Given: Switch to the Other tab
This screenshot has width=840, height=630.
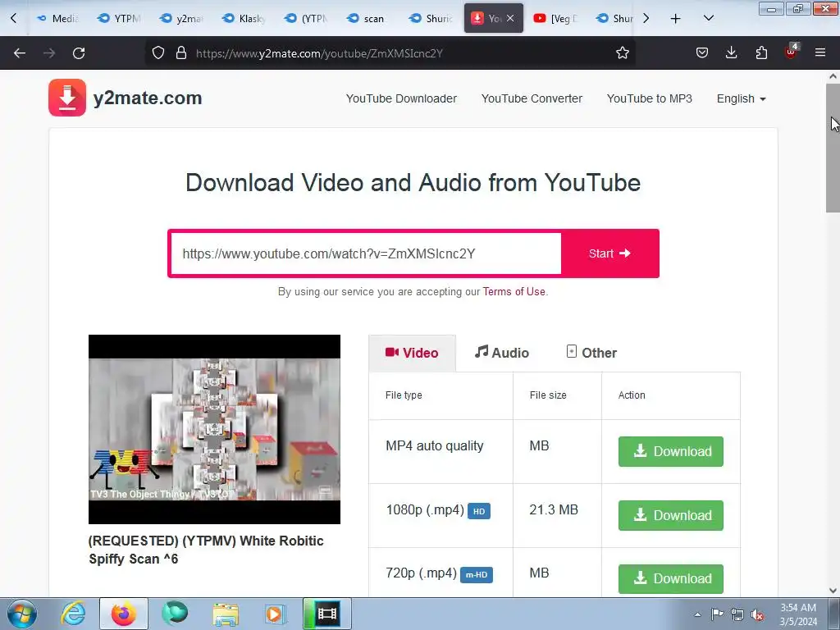Looking at the screenshot, I should 591,353.
